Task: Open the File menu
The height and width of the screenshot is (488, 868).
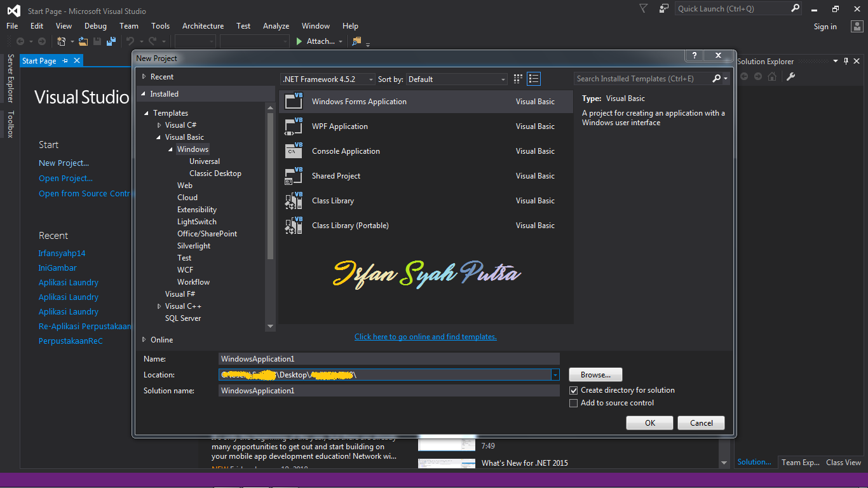Action: (x=12, y=26)
